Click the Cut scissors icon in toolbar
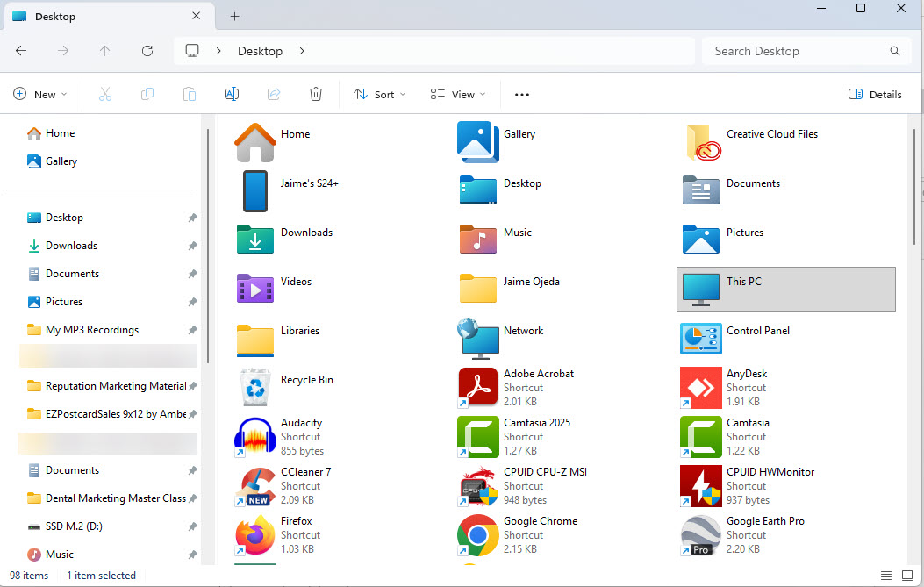 pos(105,94)
